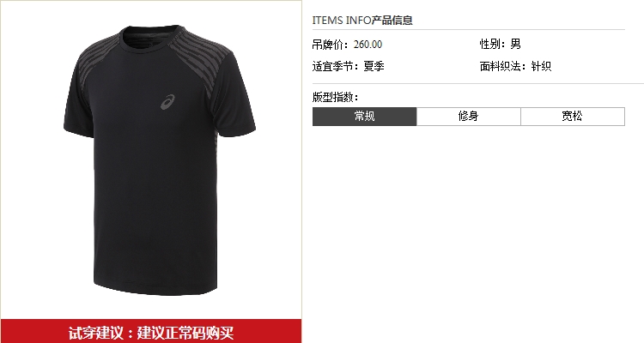
Task: Select the 常规 fit option
Action: (364, 117)
